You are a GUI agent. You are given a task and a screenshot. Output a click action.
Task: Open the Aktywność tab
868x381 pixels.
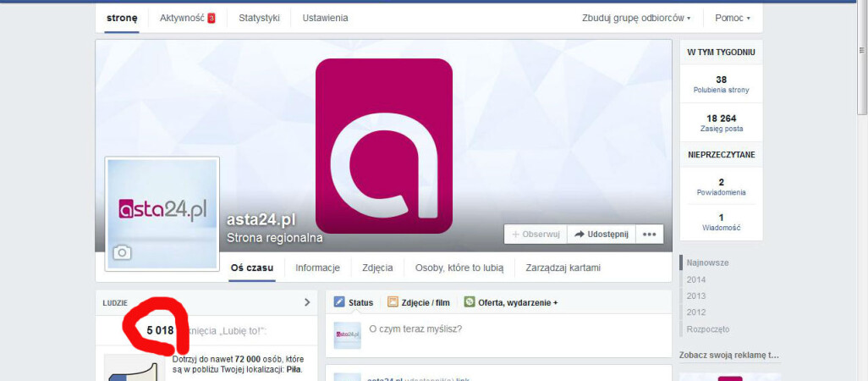pos(182,18)
